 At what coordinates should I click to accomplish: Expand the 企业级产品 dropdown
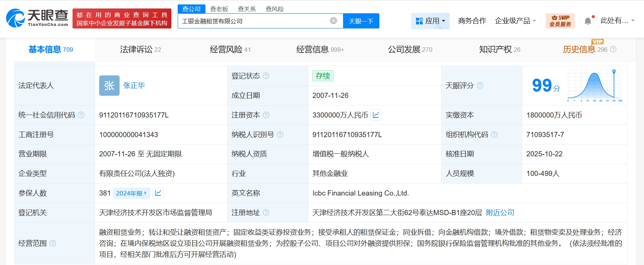coord(515,21)
